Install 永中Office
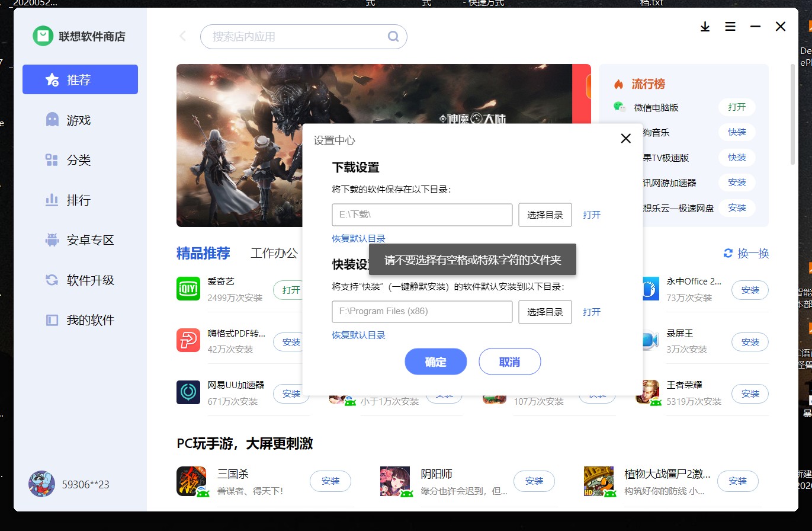Image resolution: width=812 pixels, height=531 pixels. (750, 290)
